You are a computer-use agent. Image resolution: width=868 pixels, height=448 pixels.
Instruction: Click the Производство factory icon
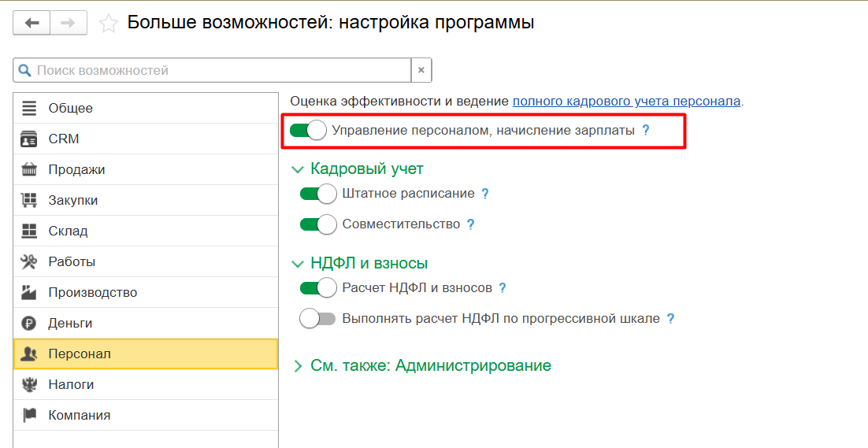point(29,292)
